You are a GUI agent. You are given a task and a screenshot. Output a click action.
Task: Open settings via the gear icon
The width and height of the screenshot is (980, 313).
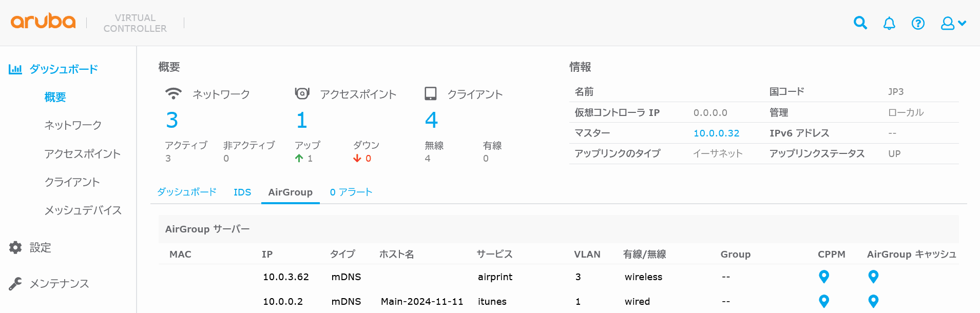pos(15,247)
